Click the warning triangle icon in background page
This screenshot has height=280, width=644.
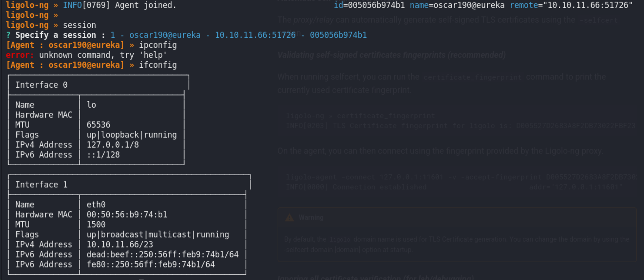289,218
